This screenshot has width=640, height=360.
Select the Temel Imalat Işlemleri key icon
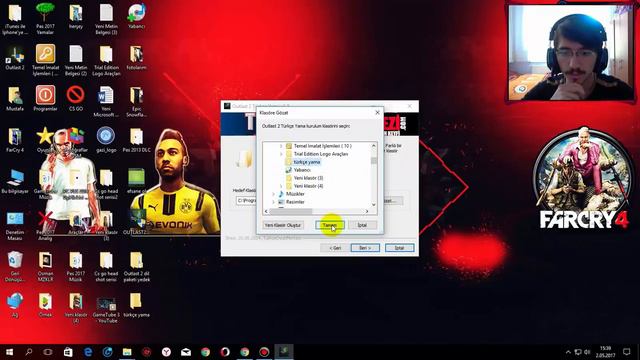click(45, 60)
